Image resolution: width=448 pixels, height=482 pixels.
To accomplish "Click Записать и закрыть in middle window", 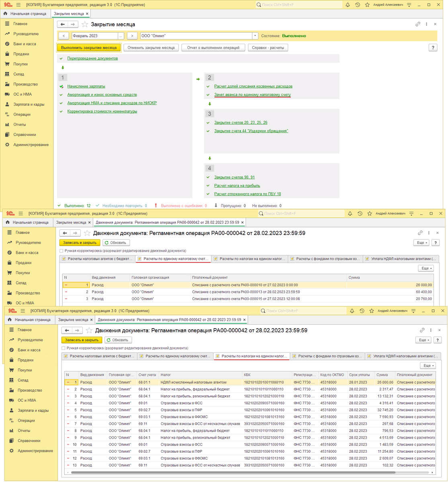I will click(x=80, y=243).
